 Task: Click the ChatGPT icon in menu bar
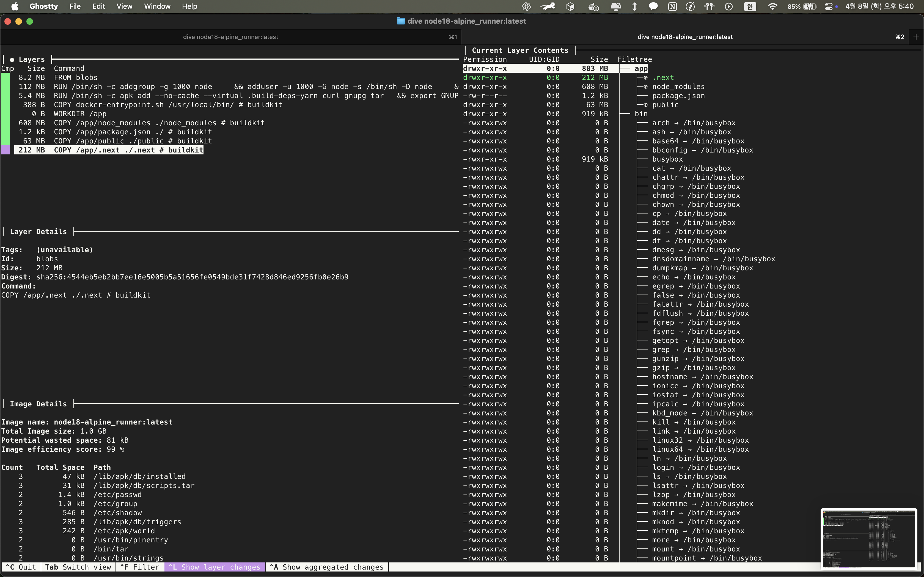(x=527, y=7)
